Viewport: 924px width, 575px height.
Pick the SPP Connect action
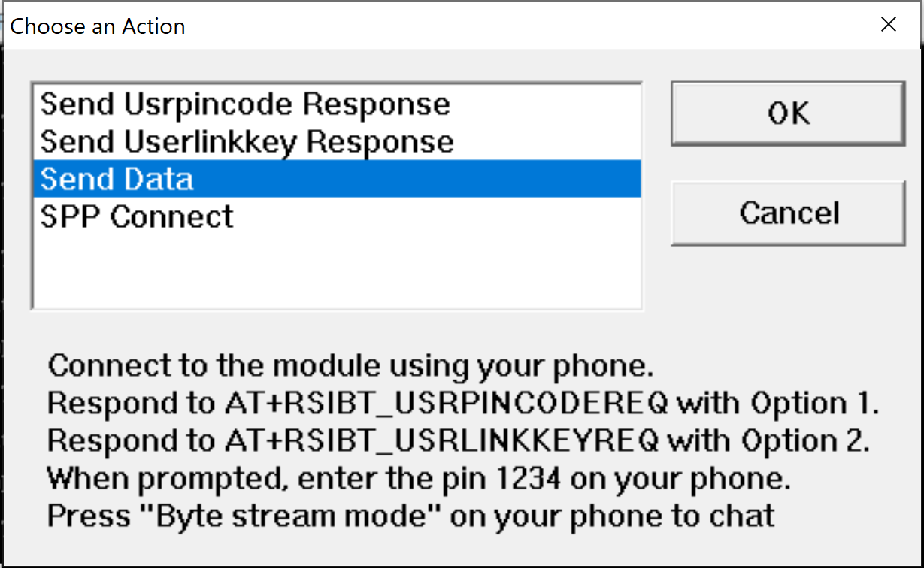(137, 216)
